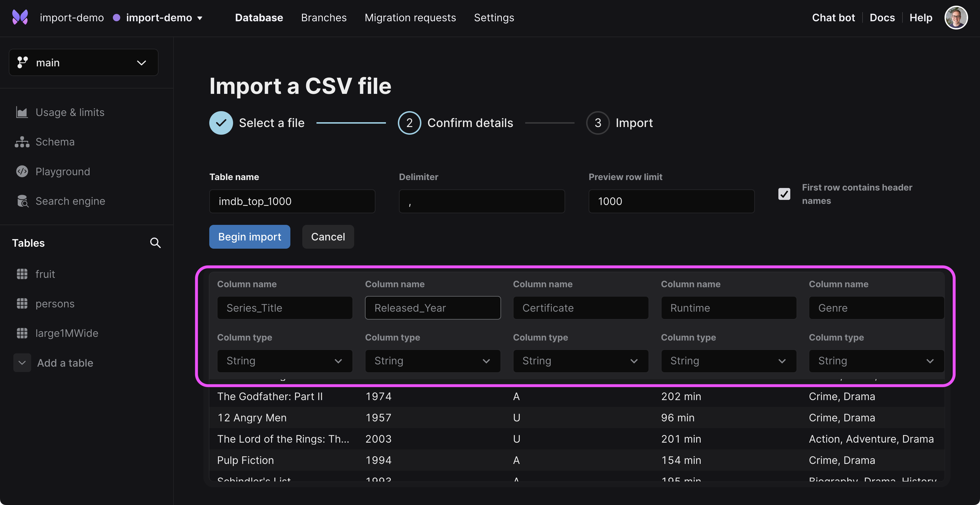Open the main branch selector dropdown
The width and height of the screenshot is (980, 505).
coord(84,62)
